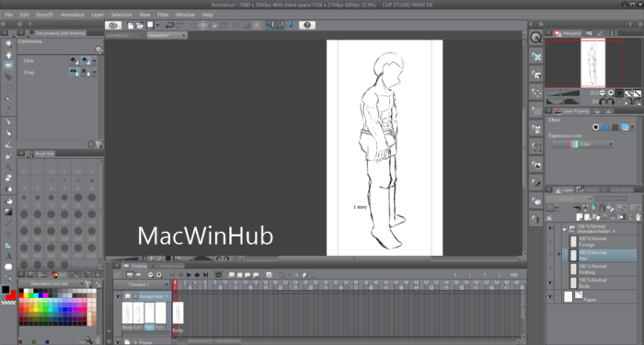644x345 pixels.
Task: Click the New document icon
Action: [x=131, y=26]
